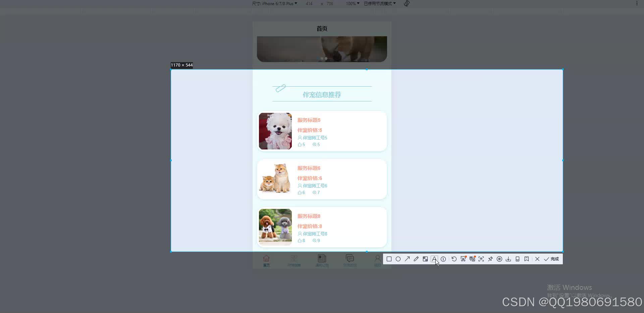Save screenshot with download icon

508,259
